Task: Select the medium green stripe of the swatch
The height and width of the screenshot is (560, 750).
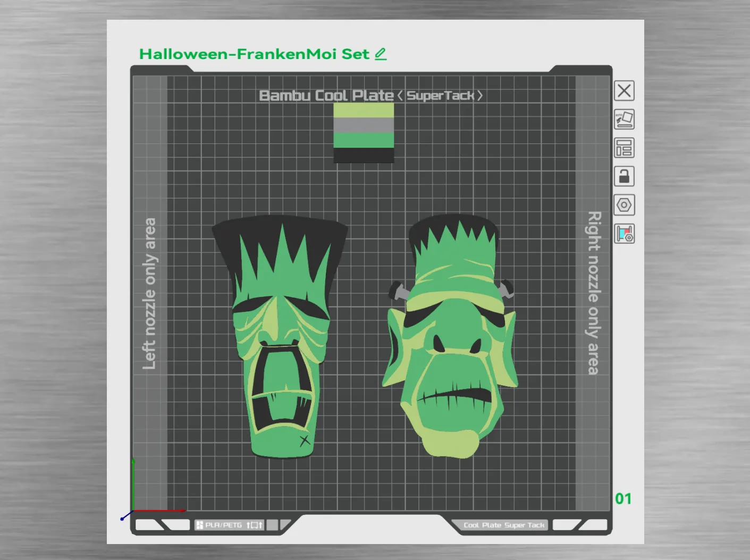Action: (364, 140)
